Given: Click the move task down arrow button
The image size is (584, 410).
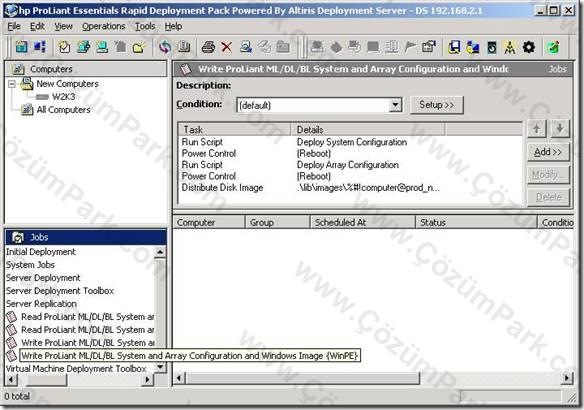Looking at the screenshot, I should [560, 129].
